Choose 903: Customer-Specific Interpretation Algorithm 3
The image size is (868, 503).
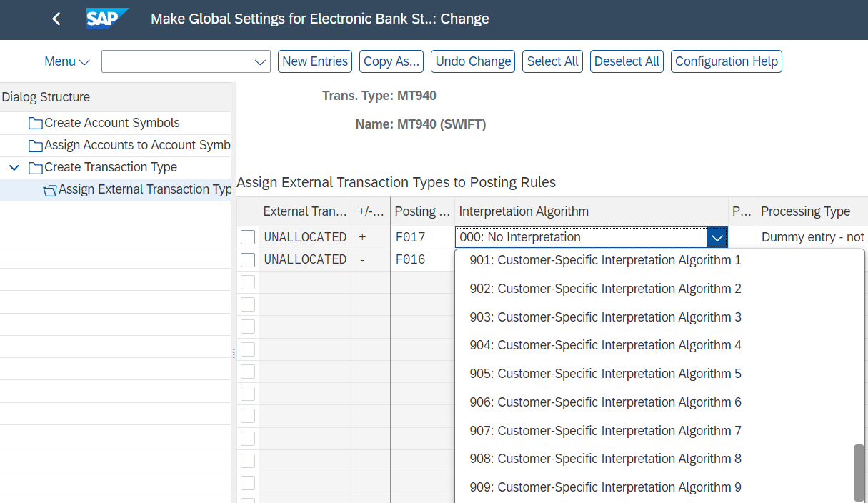click(605, 317)
